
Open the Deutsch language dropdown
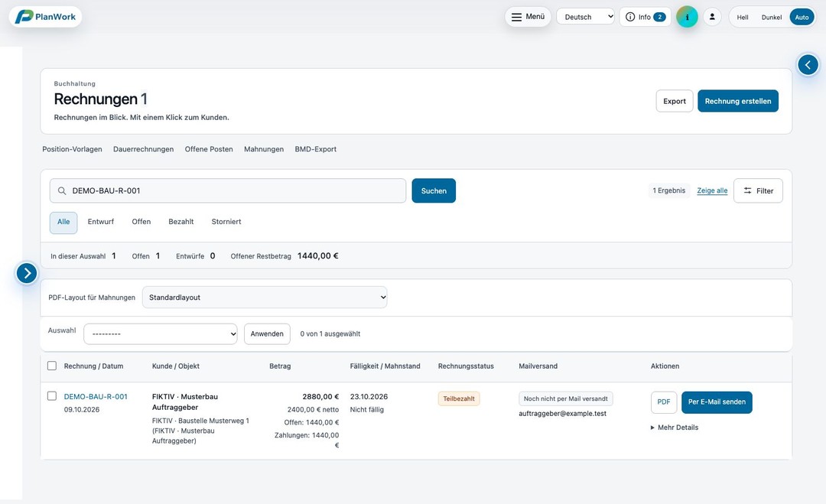click(585, 17)
